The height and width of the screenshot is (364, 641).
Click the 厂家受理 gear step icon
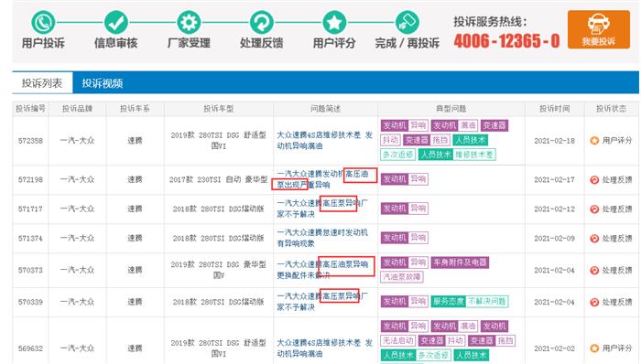[189, 22]
